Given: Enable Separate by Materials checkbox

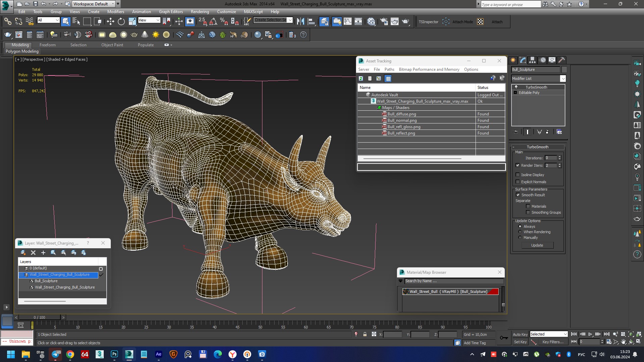Looking at the screenshot, I should point(528,206).
